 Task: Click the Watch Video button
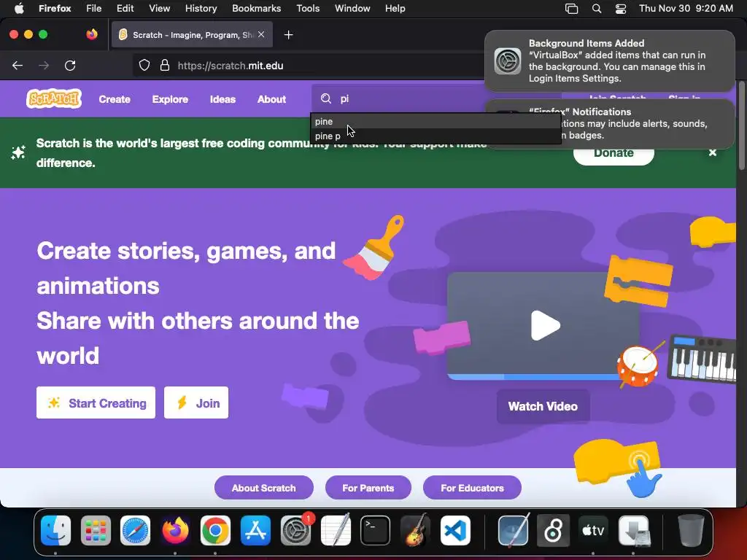543,406
